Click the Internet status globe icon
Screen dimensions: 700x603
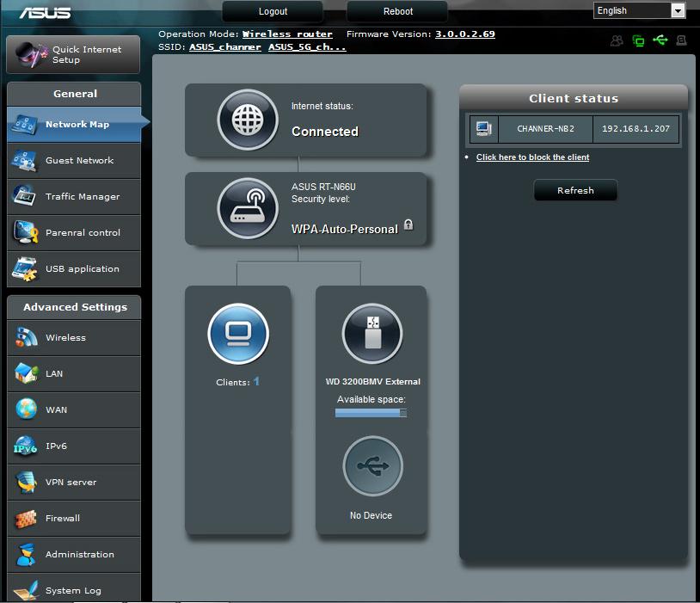coord(248,120)
